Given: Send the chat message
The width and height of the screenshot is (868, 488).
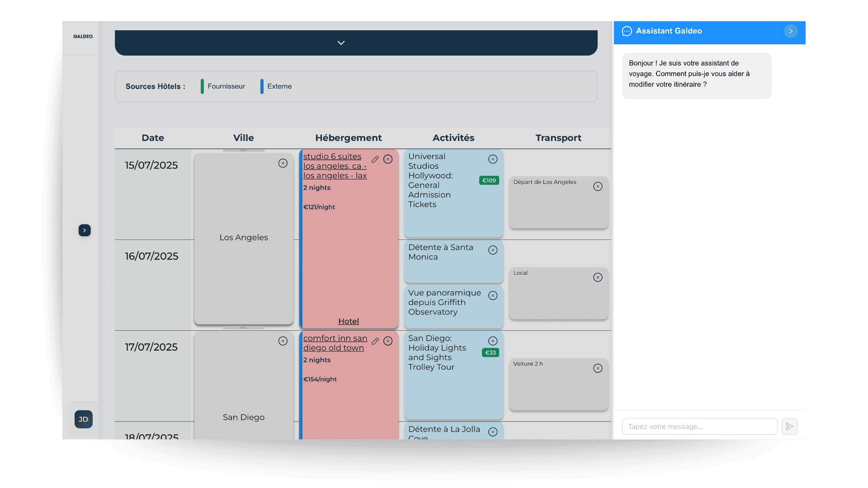Looking at the screenshot, I should pos(789,427).
